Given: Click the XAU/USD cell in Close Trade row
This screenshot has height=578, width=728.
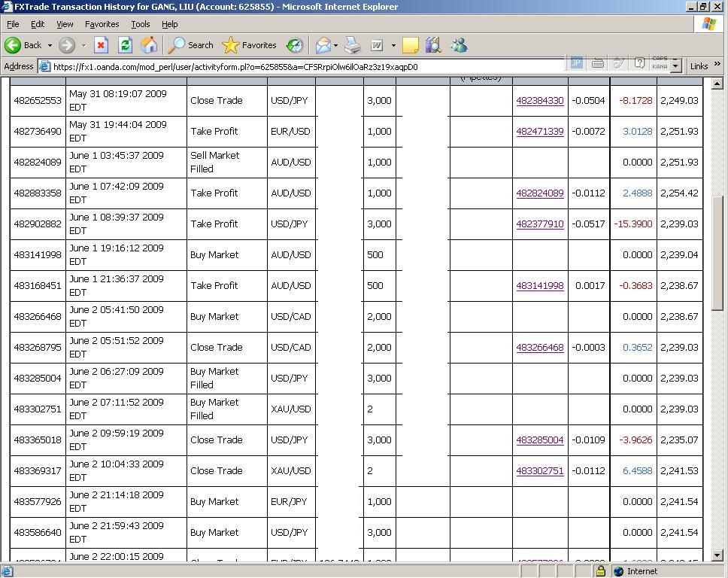Looking at the screenshot, I should (x=291, y=470).
